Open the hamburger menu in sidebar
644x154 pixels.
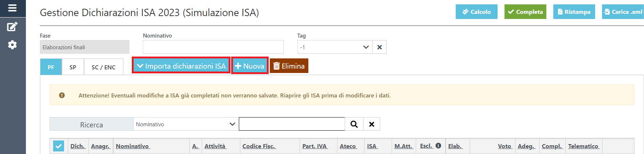(12, 8)
